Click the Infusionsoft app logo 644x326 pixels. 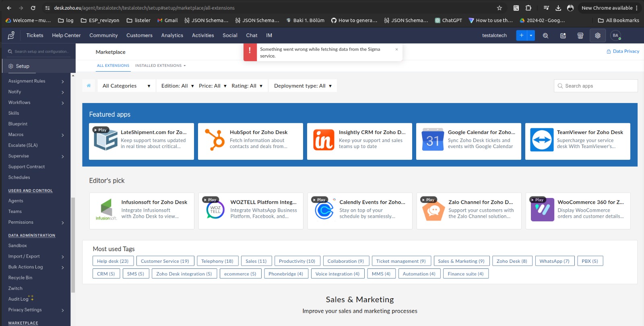click(x=106, y=210)
